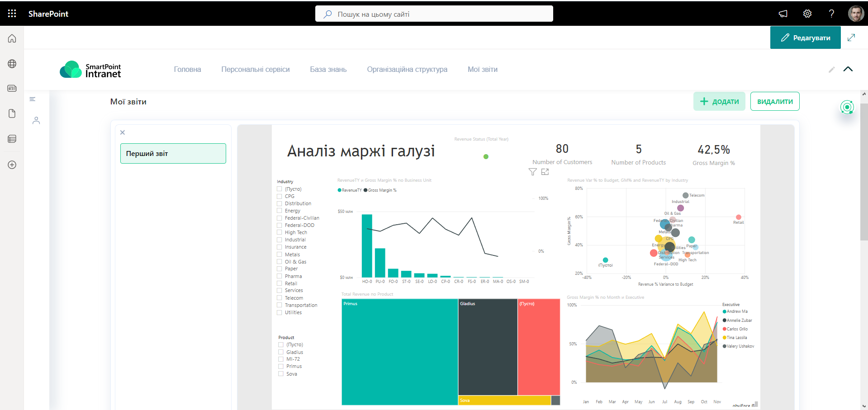Click the help question mark icon

831,14
